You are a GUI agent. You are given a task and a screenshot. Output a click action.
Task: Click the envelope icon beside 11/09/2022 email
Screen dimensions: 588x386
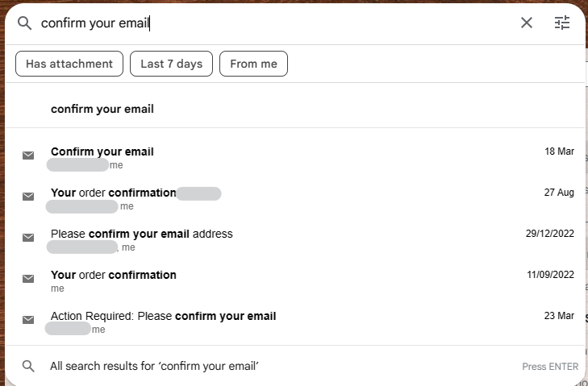point(28,279)
